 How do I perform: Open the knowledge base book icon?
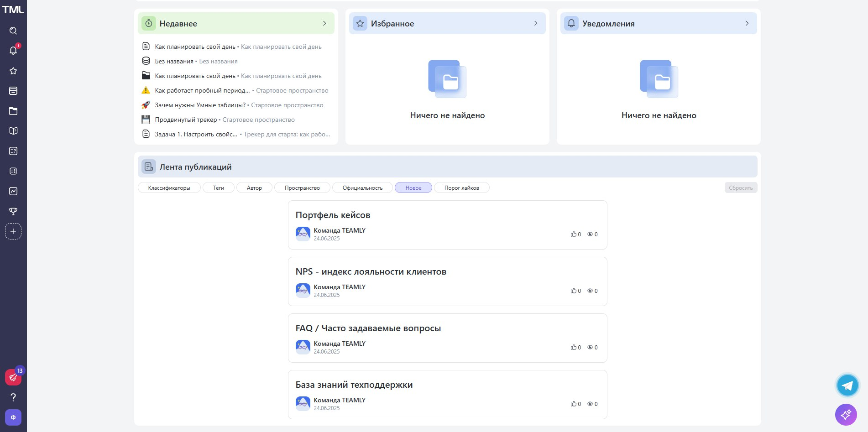(x=13, y=130)
